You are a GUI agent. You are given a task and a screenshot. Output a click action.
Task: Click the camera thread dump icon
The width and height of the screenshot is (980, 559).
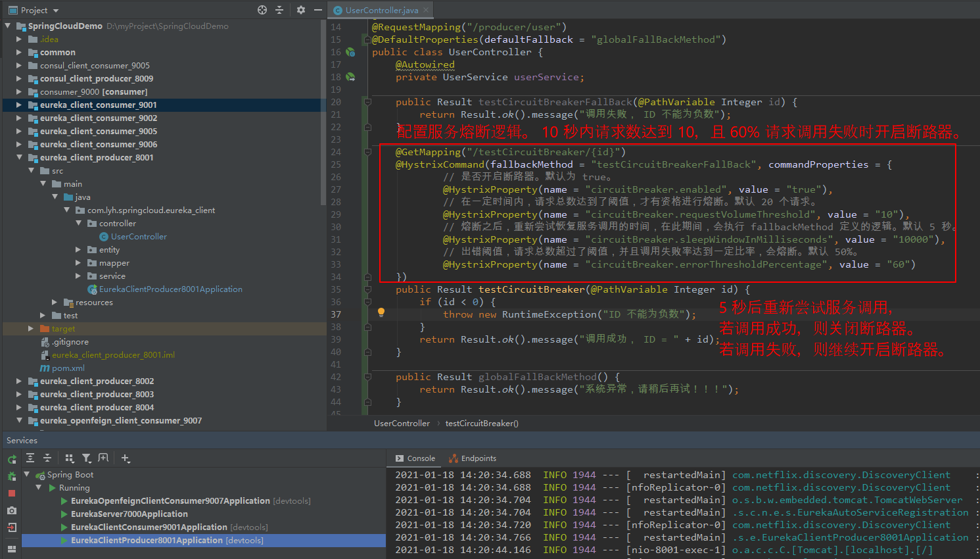[12, 510]
